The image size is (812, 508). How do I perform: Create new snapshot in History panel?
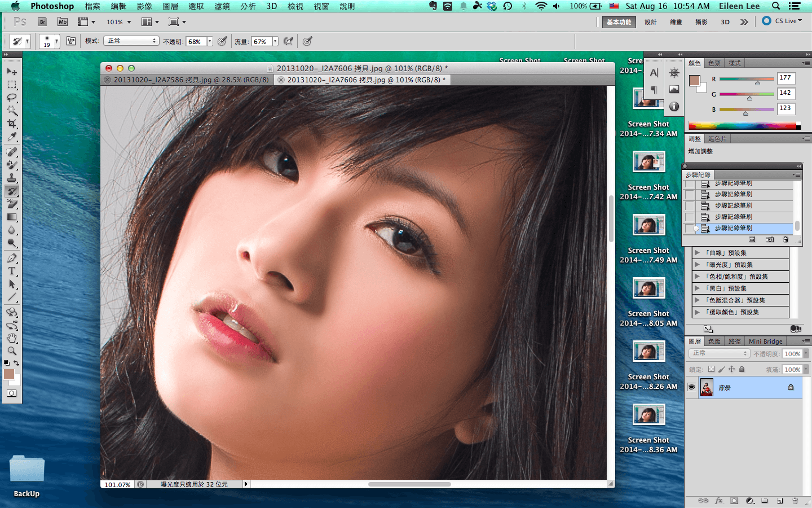click(770, 240)
